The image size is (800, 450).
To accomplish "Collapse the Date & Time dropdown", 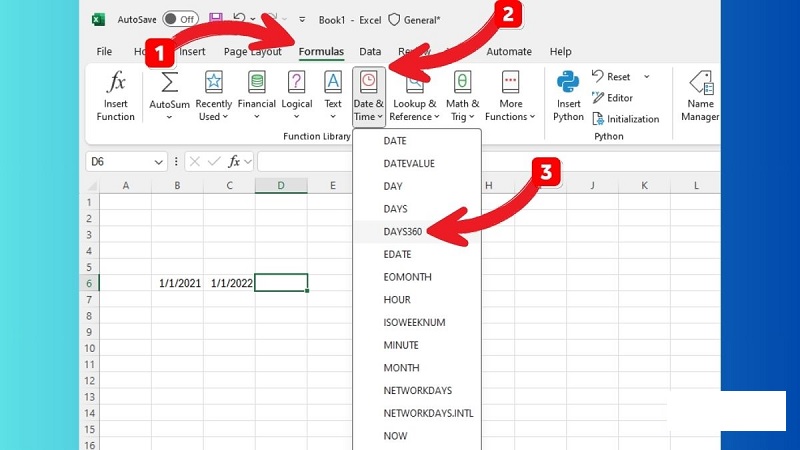I will [x=368, y=95].
